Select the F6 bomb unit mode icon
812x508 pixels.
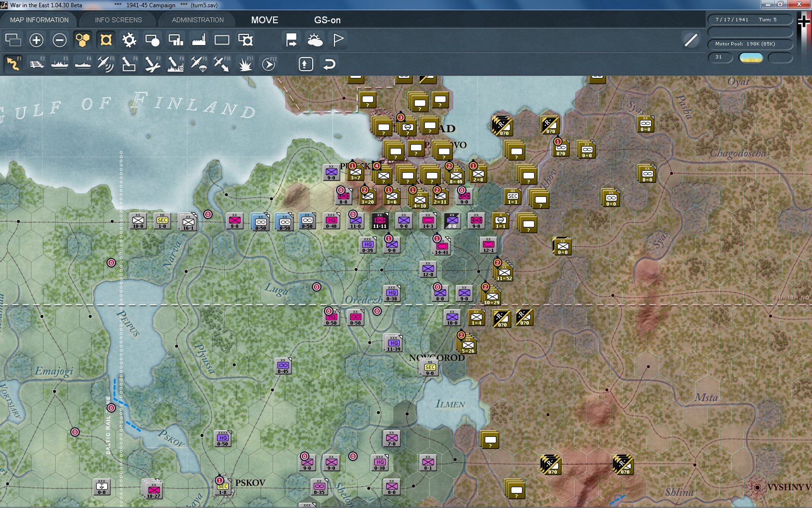pyautogui.click(x=129, y=64)
